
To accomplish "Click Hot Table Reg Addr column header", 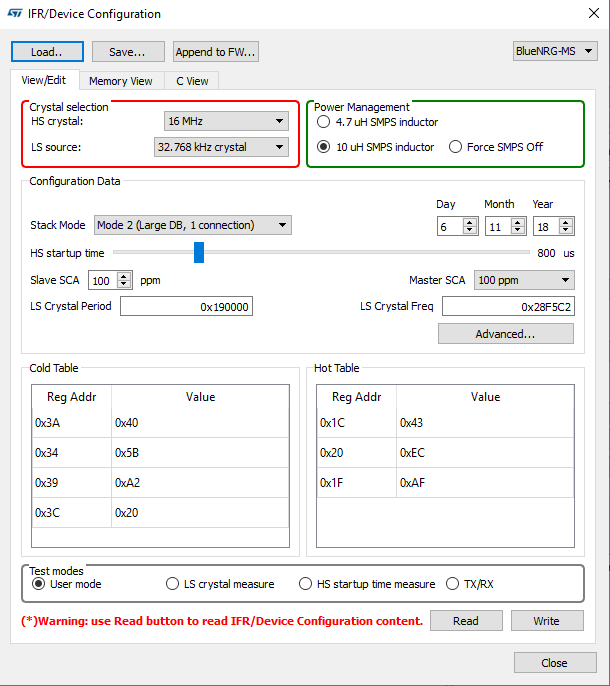I will 357,397.
